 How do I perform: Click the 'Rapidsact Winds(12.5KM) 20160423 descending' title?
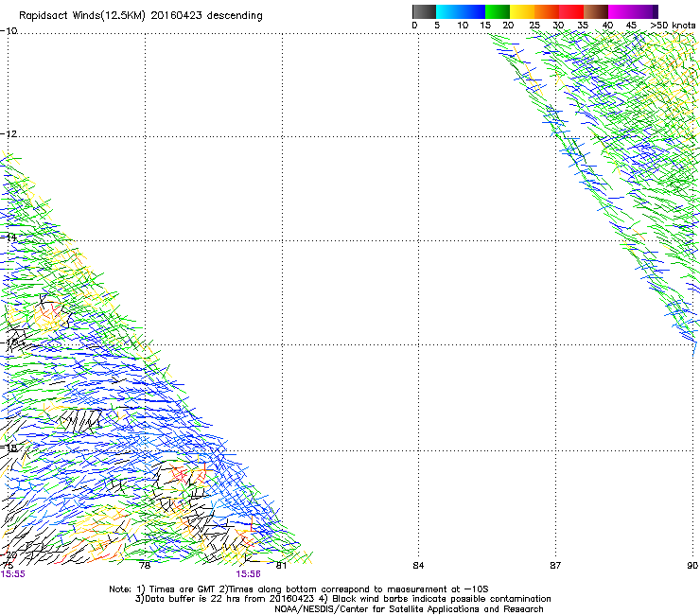click(x=141, y=16)
